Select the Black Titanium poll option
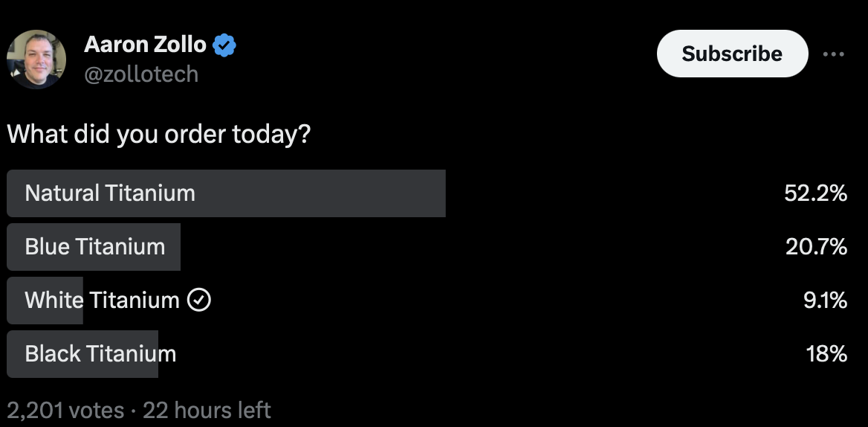 100,354
